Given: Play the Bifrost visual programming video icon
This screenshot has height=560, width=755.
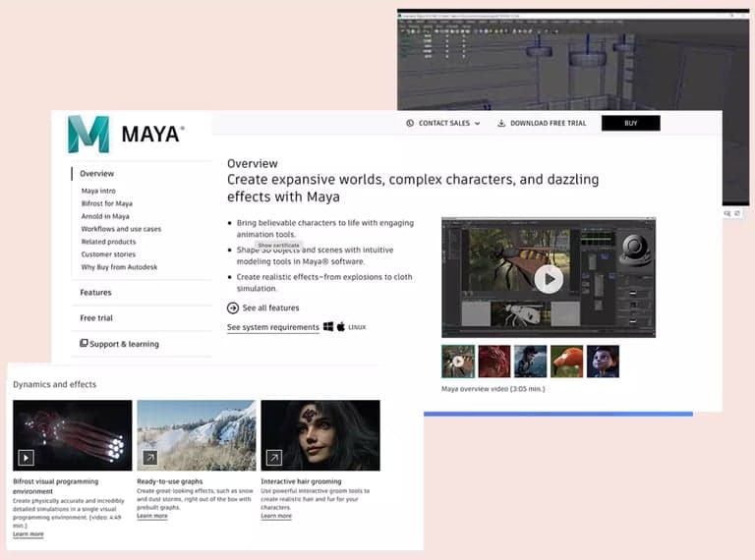Looking at the screenshot, I should [26, 458].
